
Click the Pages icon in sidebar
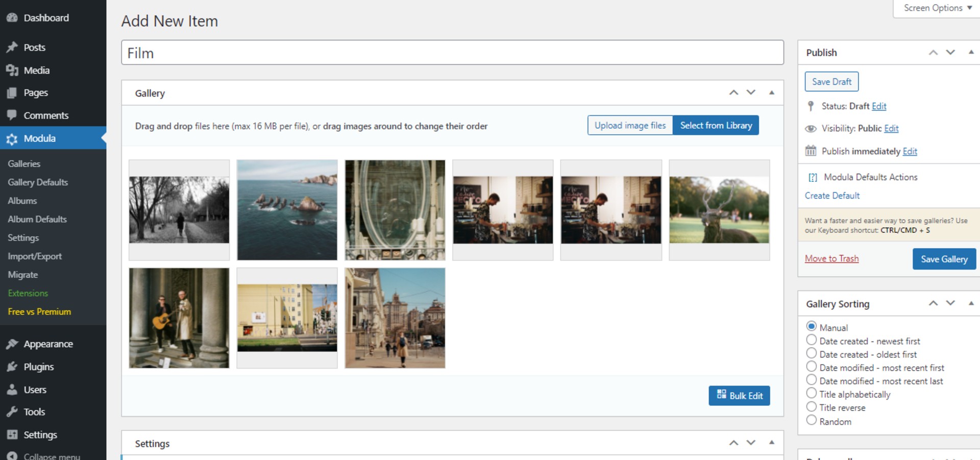[12, 93]
